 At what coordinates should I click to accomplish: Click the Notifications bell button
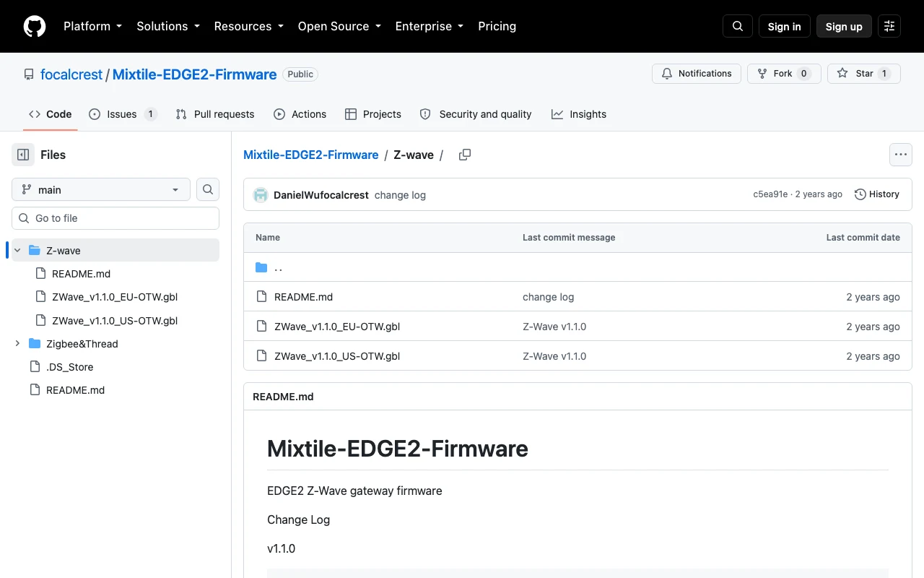[x=697, y=74]
